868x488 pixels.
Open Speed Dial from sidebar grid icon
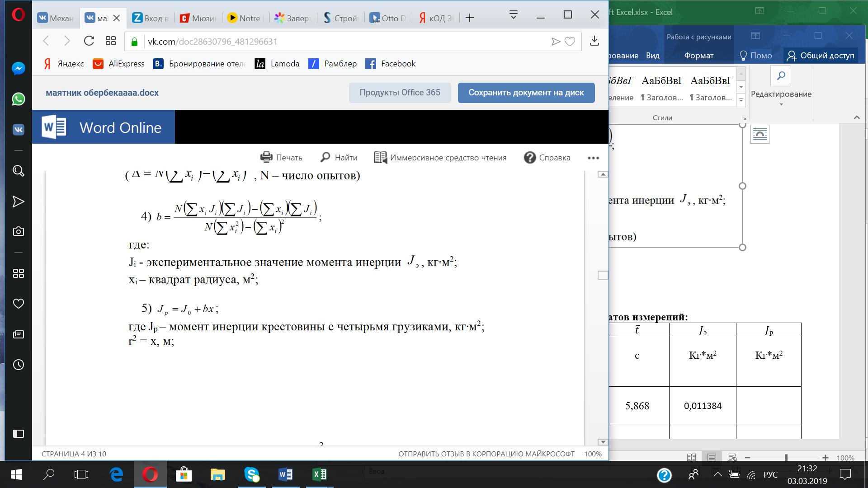click(19, 273)
